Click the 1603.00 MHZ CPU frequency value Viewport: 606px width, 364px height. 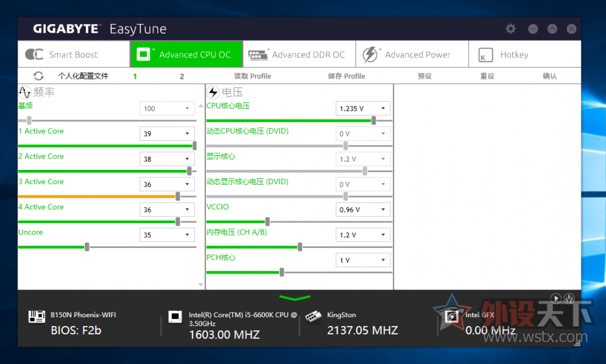224,334
